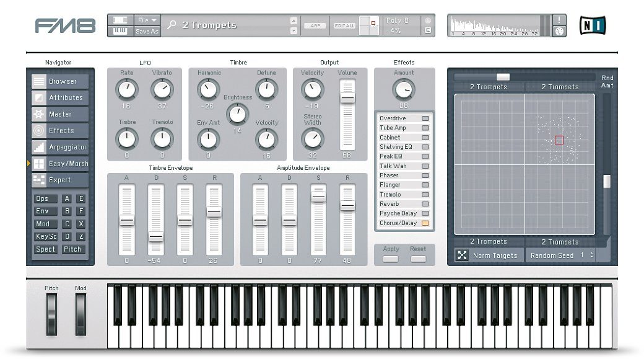Toggle the Tremolo effect in effects list
The image size is (644, 359).
tap(425, 195)
